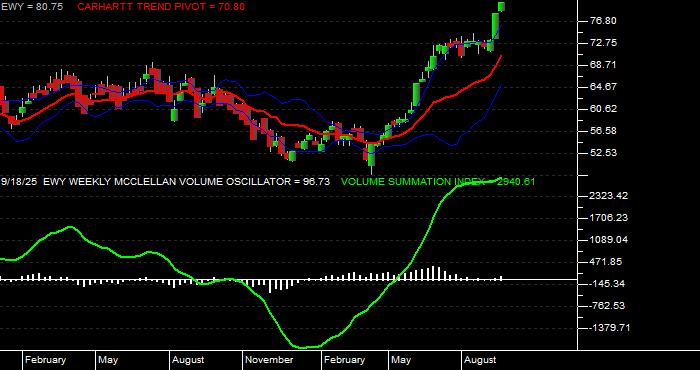Click the -145.34 oscillator axis value
Image resolution: width=700 pixels, height=370 pixels.
[x=606, y=284]
